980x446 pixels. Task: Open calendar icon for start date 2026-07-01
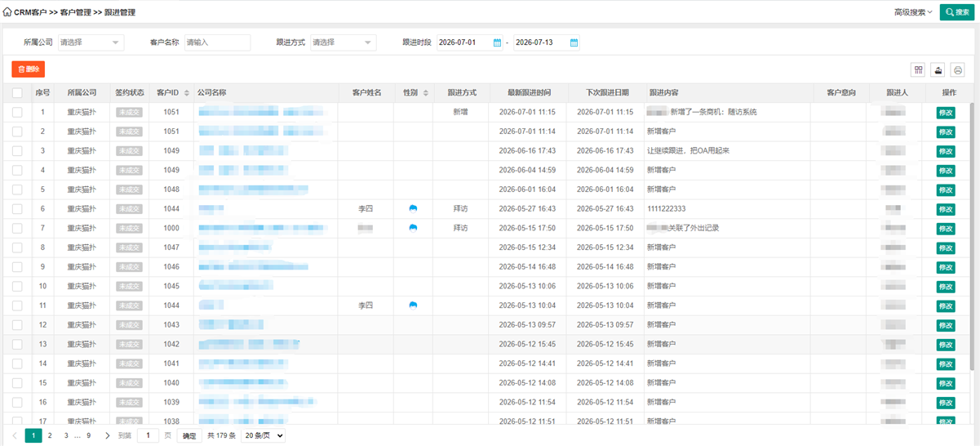point(497,42)
